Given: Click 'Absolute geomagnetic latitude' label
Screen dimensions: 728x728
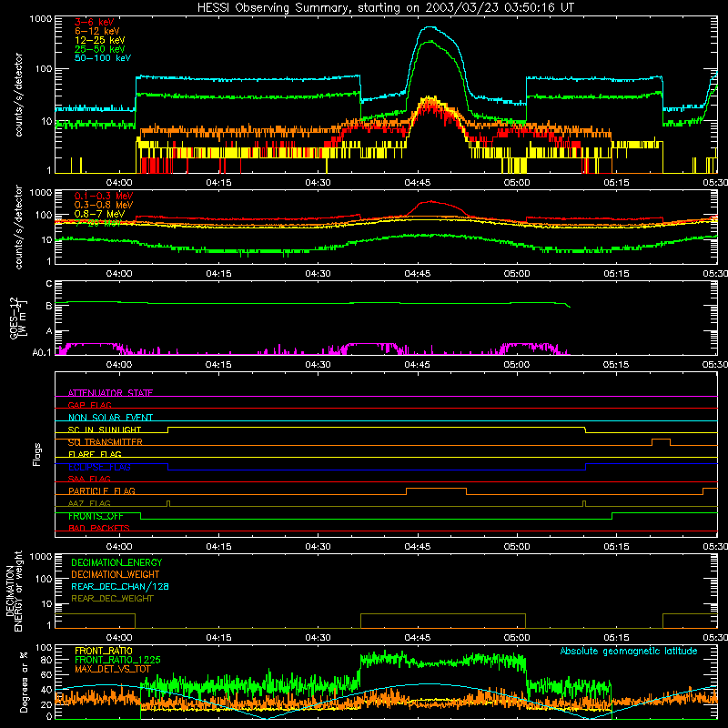Looking at the screenshot, I should tap(629, 651).
